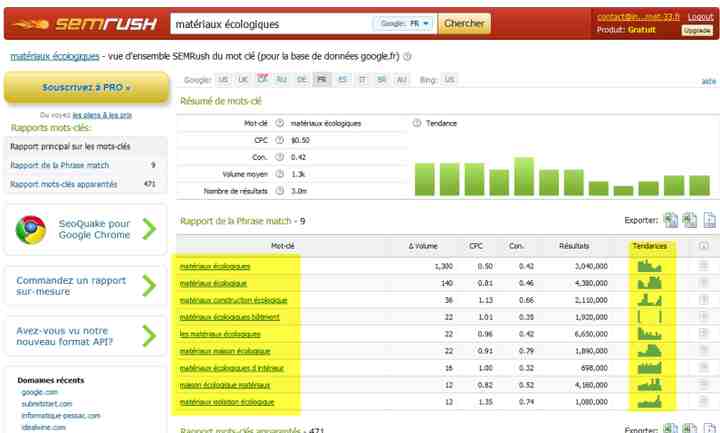Click help icon next to Volume moyen

(x=279, y=174)
